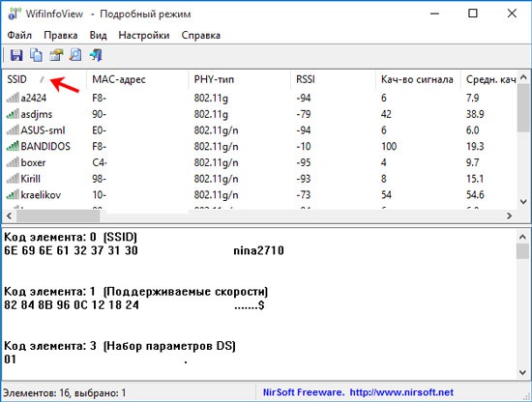Image resolution: width=532 pixels, height=402 pixels.
Task: Click NirSoft Freeware status bar text
Action: 304,392
